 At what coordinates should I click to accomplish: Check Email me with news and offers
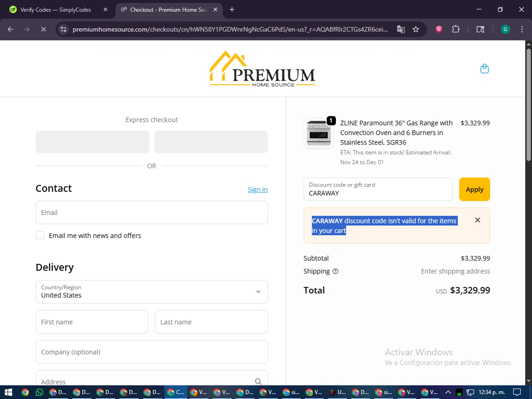pos(40,235)
